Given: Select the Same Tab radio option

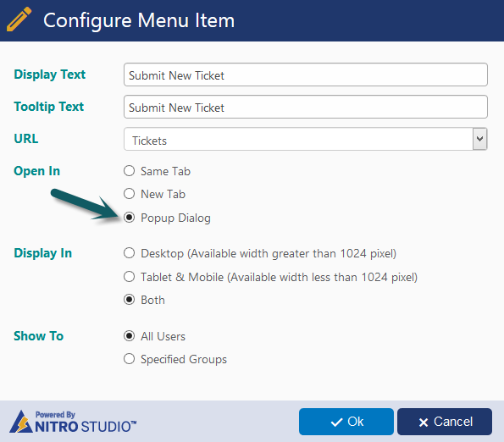Looking at the screenshot, I should tap(130, 171).
